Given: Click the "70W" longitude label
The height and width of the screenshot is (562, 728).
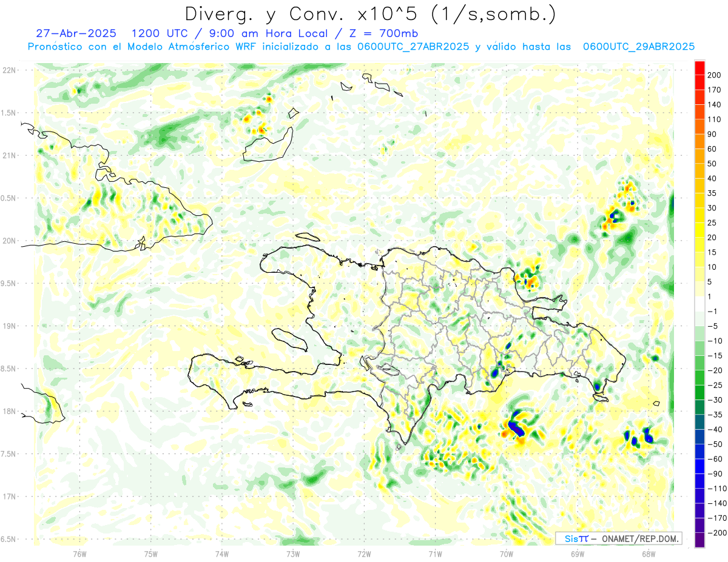Looking at the screenshot, I should pyautogui.click(x=507, y=553).
